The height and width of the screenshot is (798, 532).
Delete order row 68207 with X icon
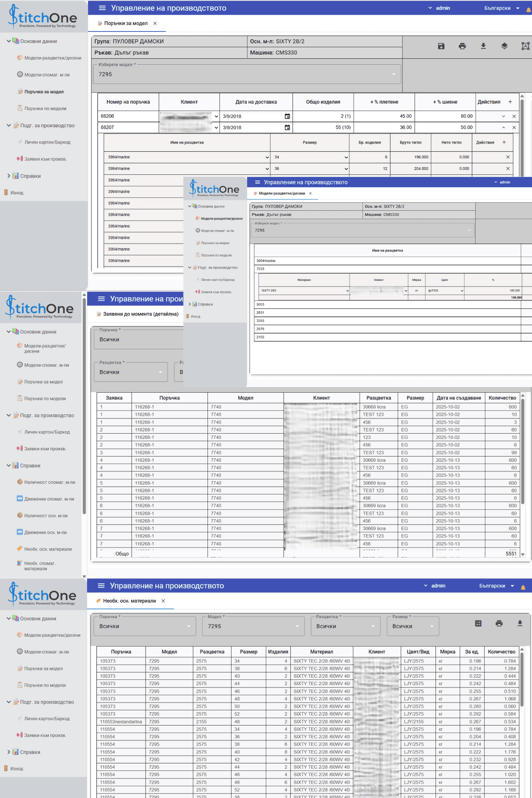(514, 128)
